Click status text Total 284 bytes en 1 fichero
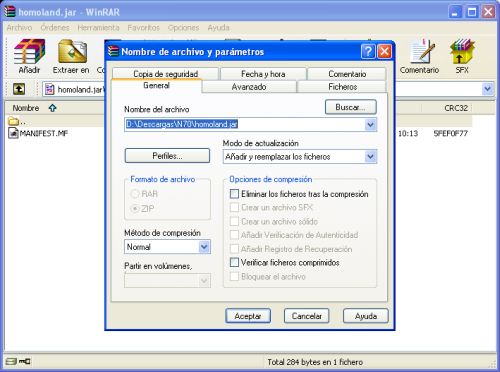 pos(315,362)
